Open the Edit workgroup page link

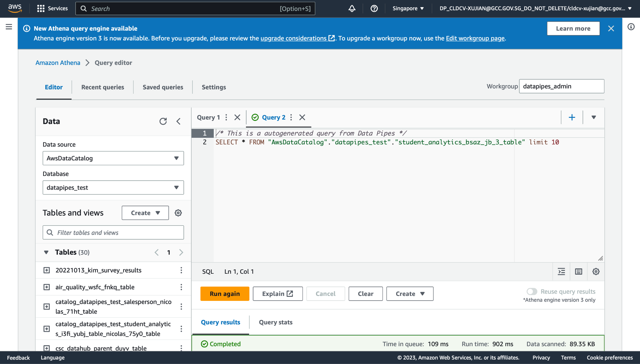(x=475, y=38)
